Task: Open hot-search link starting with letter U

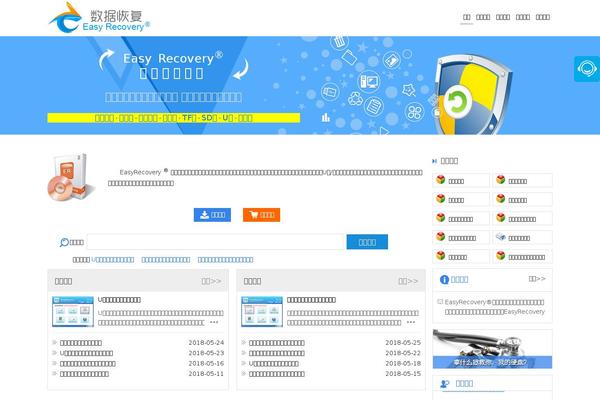Action: pyautogui.click(x=112, y=260)
